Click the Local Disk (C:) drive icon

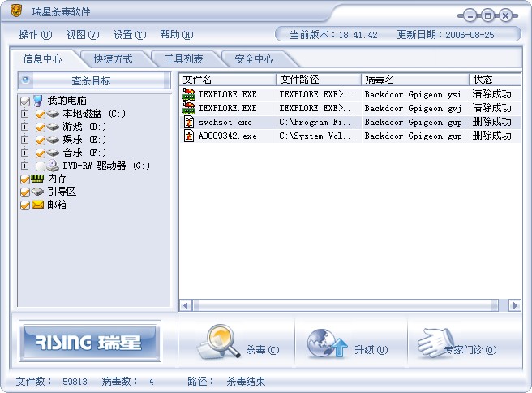[x=53, y=114]
